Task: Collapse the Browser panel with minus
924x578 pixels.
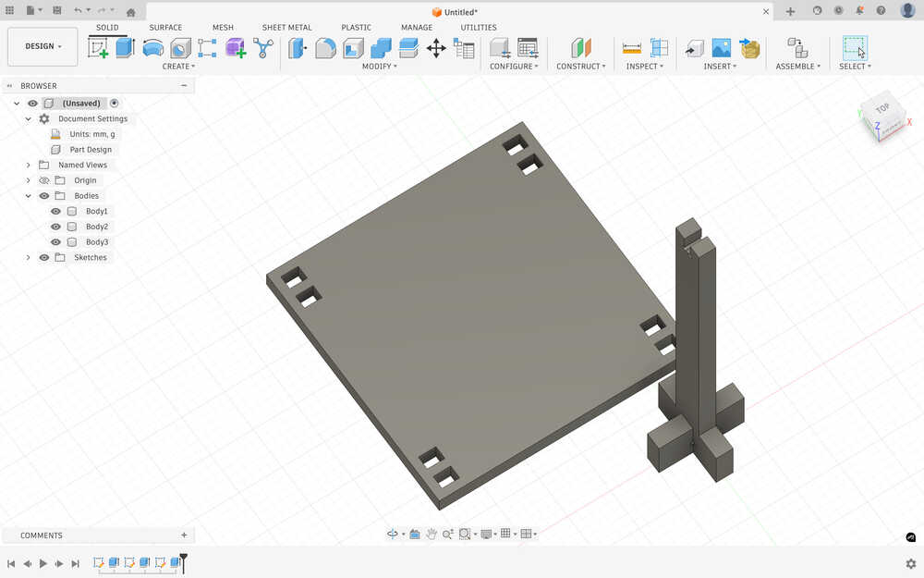Action: [184, 85]
